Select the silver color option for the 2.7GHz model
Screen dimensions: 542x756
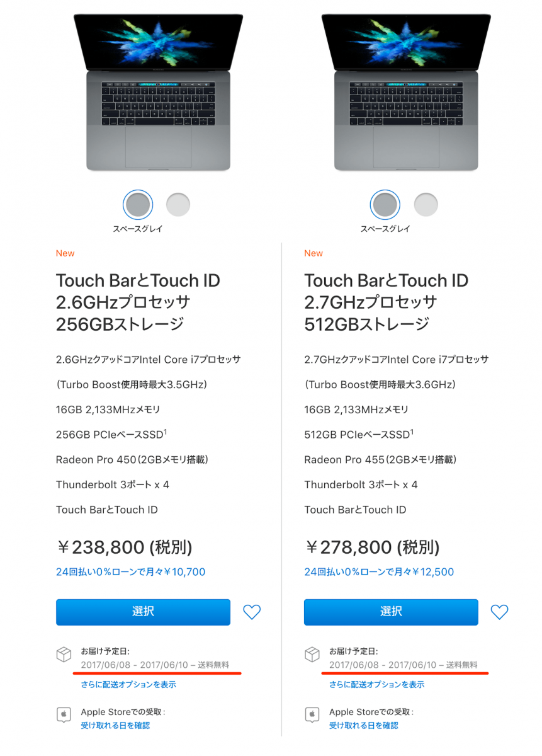(426, 204)
